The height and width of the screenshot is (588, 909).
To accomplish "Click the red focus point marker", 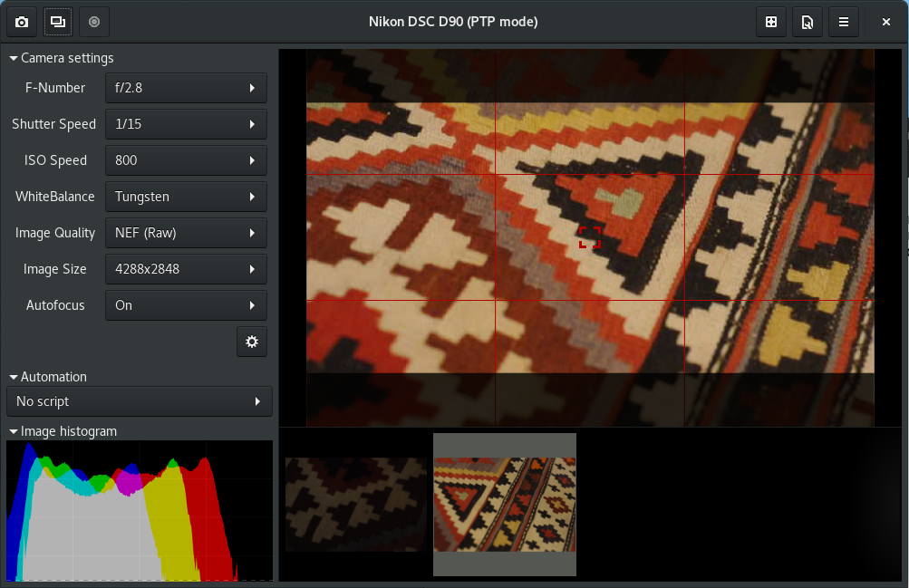I will pos(590,237).
